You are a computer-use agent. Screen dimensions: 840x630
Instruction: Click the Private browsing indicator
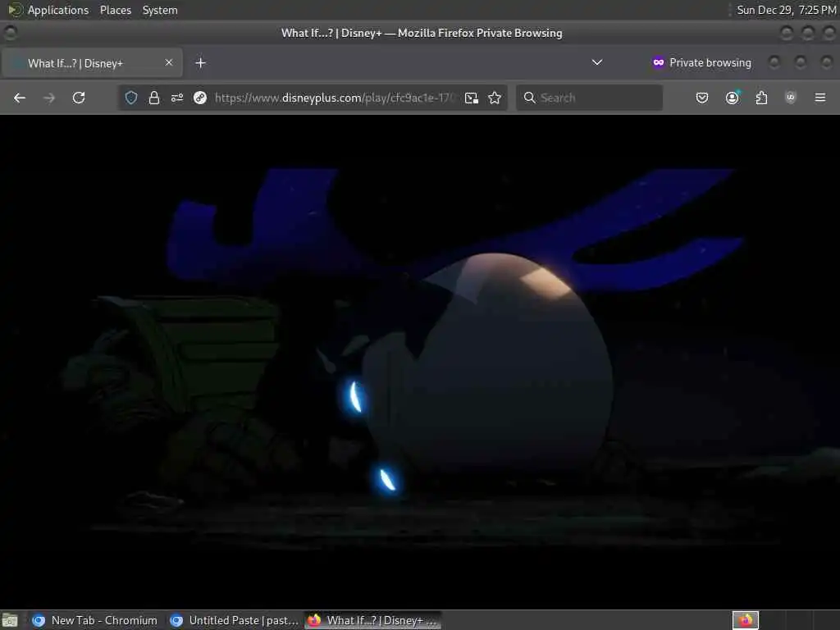coord(702,62)
